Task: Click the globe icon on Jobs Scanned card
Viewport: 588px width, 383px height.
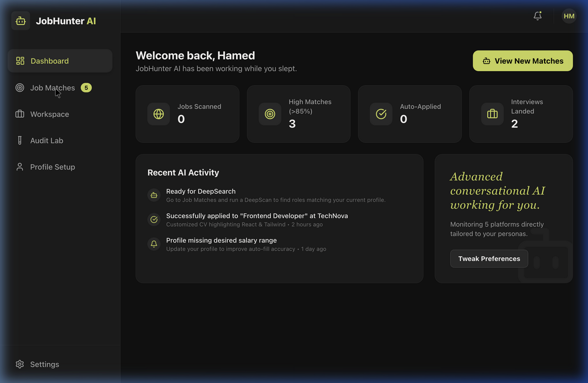Action: click(159, 114)
